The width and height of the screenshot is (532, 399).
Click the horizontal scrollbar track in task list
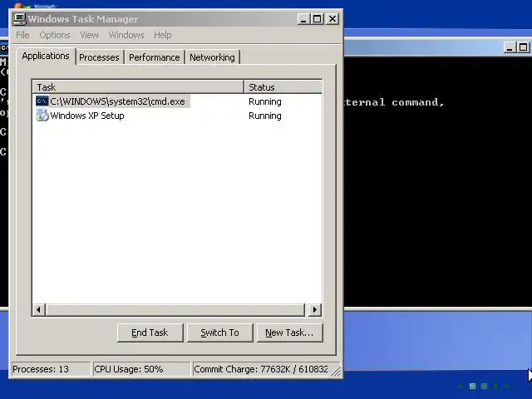(175, 309)
